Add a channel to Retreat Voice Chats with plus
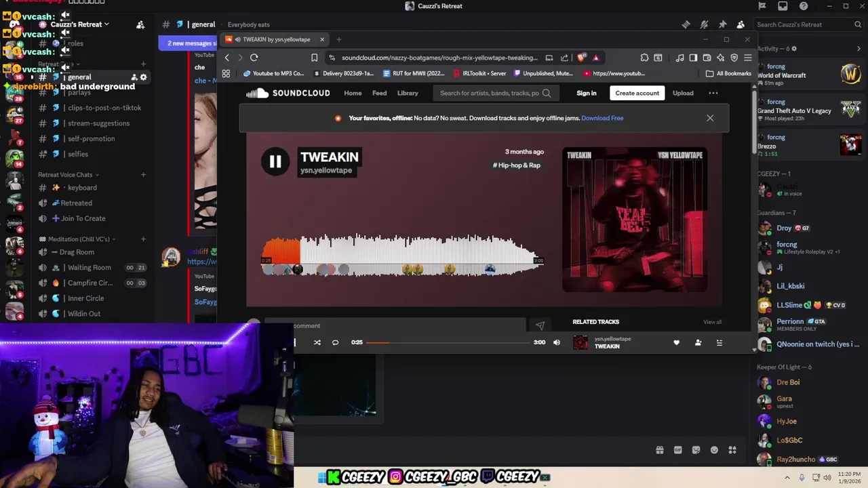868x488 pixels. [x=143, y=175]
